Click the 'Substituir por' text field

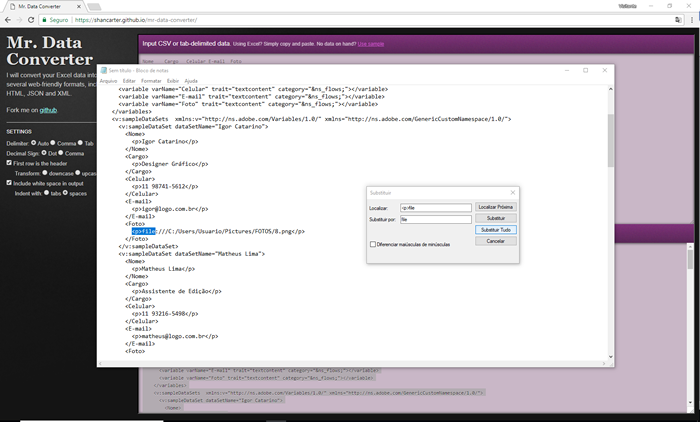(436, 219)
